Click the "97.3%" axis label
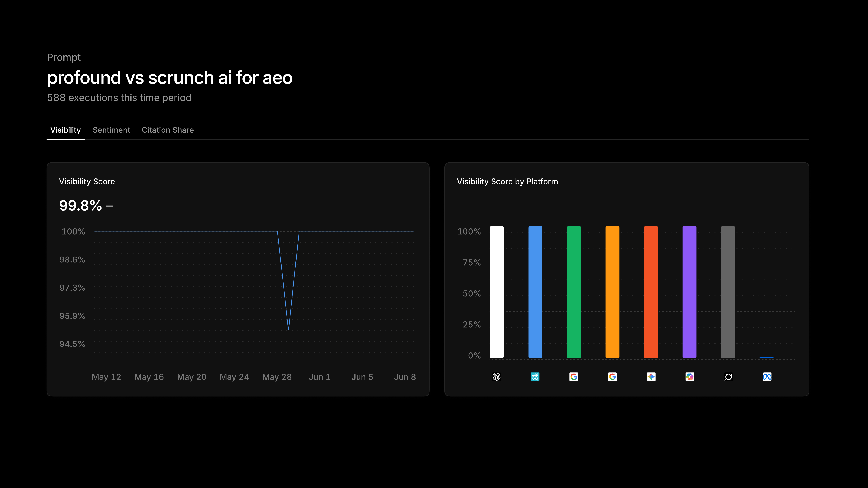The width and height of the screenshot is (868, 488). click(x=73, y=288)
